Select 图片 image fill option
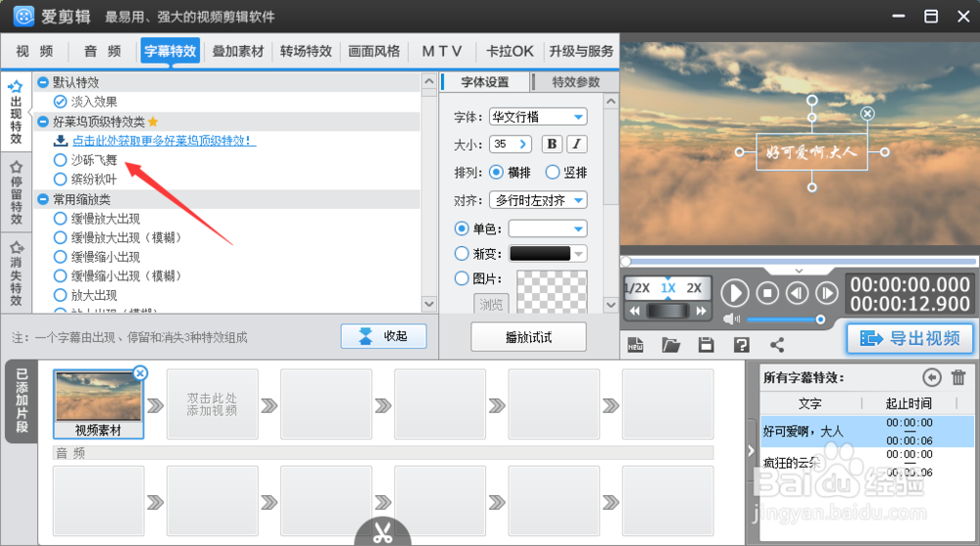The image size is (980, 546). (x=462, y=278)
